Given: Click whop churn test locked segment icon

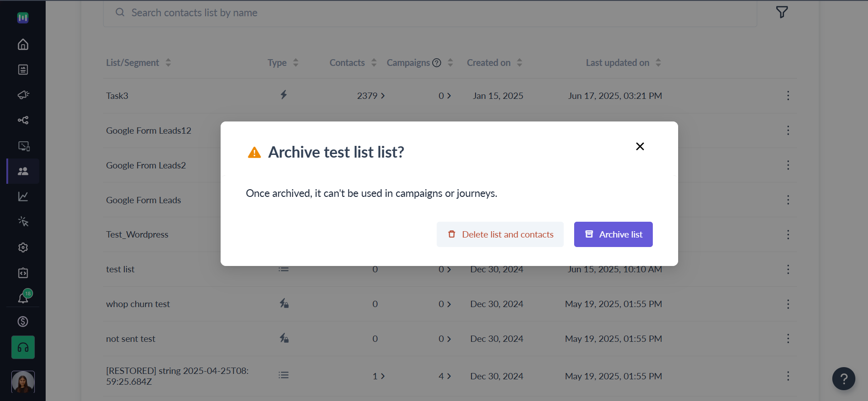Looking at the screenshot, I should coord(284,303).
